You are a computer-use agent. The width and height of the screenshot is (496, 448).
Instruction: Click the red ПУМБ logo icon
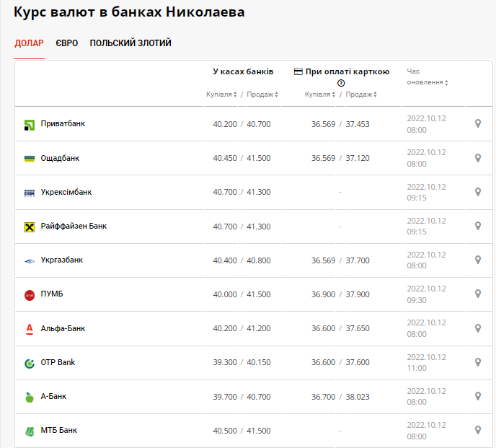point(30,295)
